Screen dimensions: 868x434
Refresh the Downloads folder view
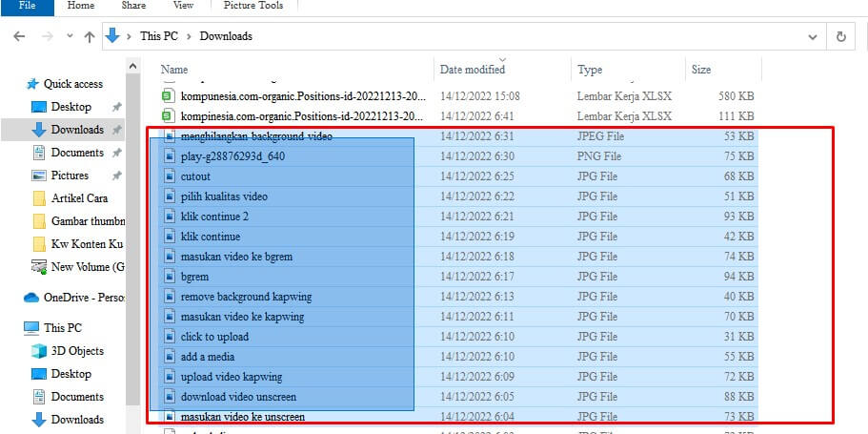click(841, 36)
